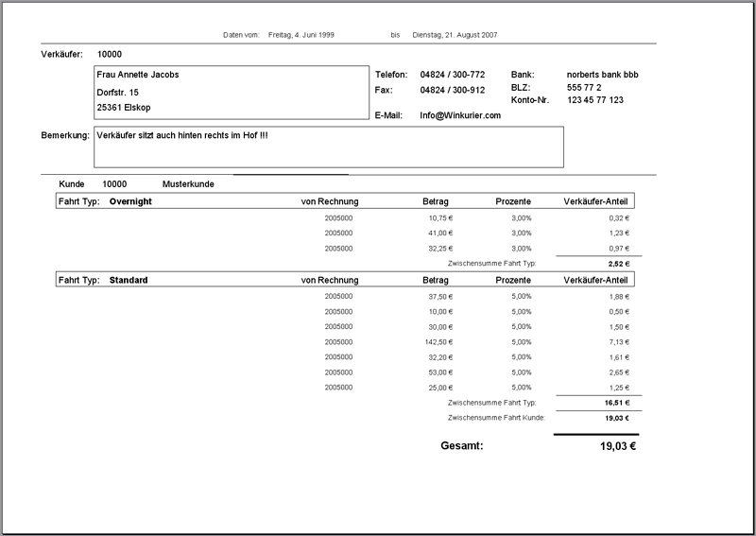Image resolution: width=756 pixels, height=536 pixels.
Task: Click the end date Dienstag, 21. August 2007
Action: [455, 35]
